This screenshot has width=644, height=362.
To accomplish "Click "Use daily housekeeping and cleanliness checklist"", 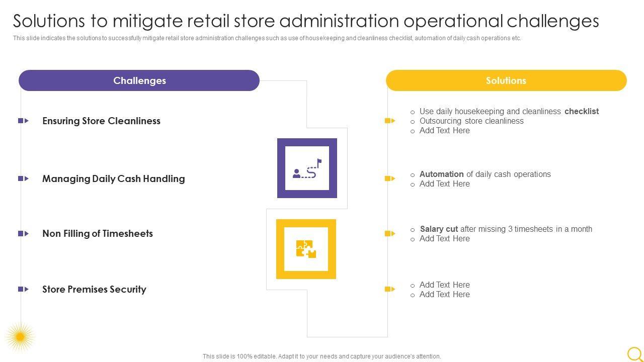I will tap(509, 112).
